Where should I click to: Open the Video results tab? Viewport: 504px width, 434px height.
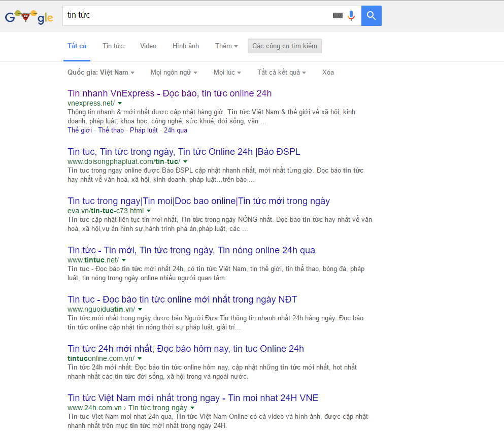click(x=148, y=46)
